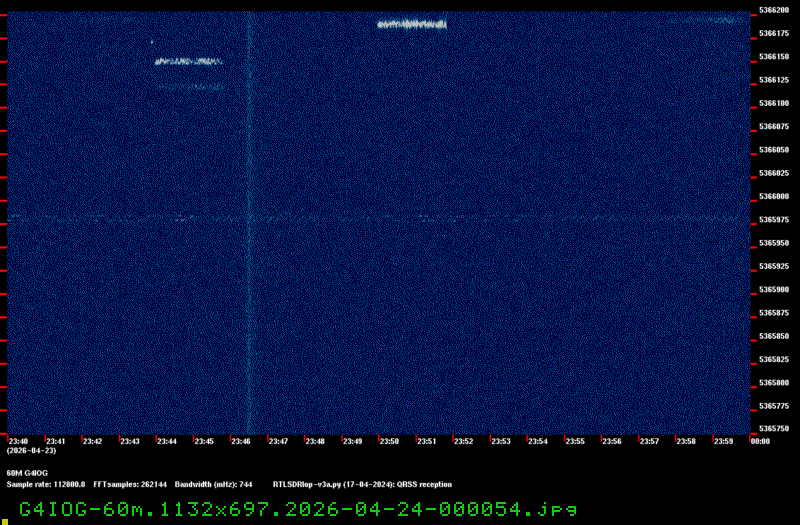
Task: Click the 5366075 frequency label
Action: tap(774, 127)
